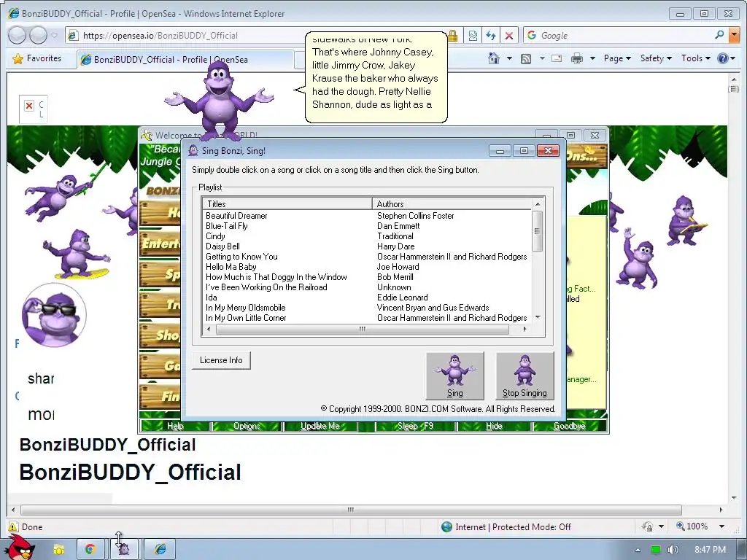Click Internet Explorer taskbar icon

[x=160, y=549]
